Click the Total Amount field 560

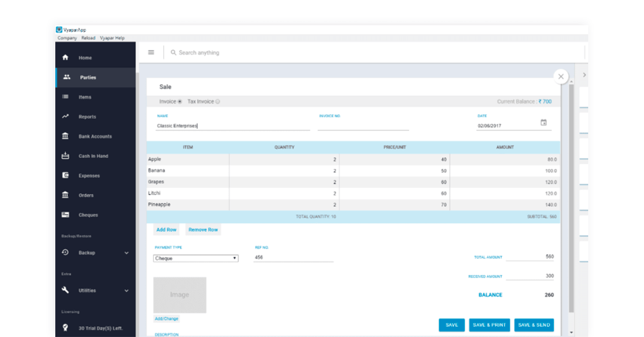[530, 257]
